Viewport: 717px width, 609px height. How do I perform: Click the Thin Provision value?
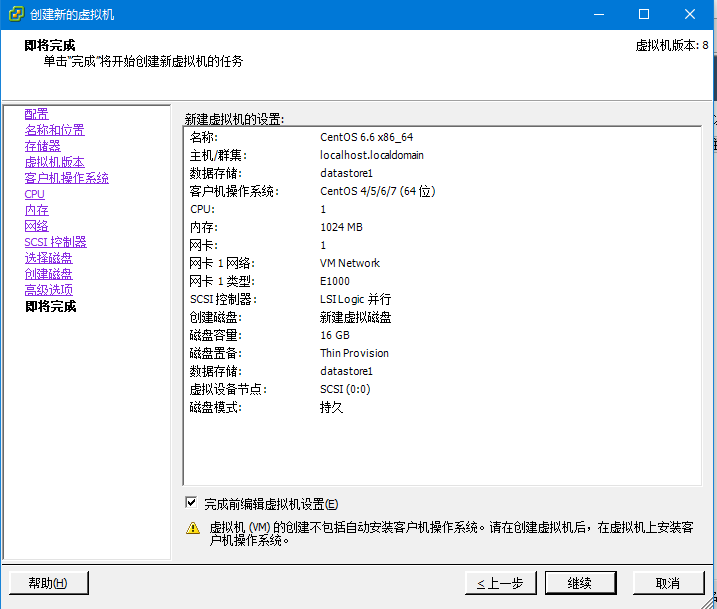(x=354, y=353)
